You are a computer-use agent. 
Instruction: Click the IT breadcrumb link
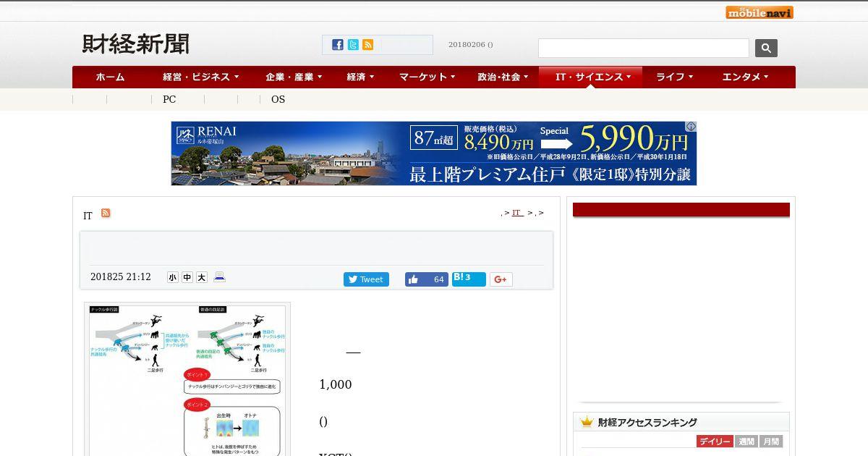click(x=517, y=213)
